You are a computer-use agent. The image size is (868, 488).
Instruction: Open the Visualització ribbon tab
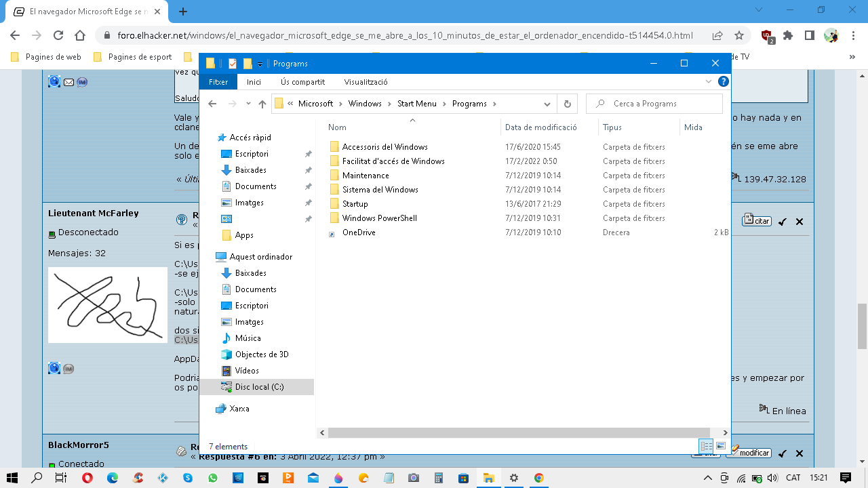tap(366, 81)
